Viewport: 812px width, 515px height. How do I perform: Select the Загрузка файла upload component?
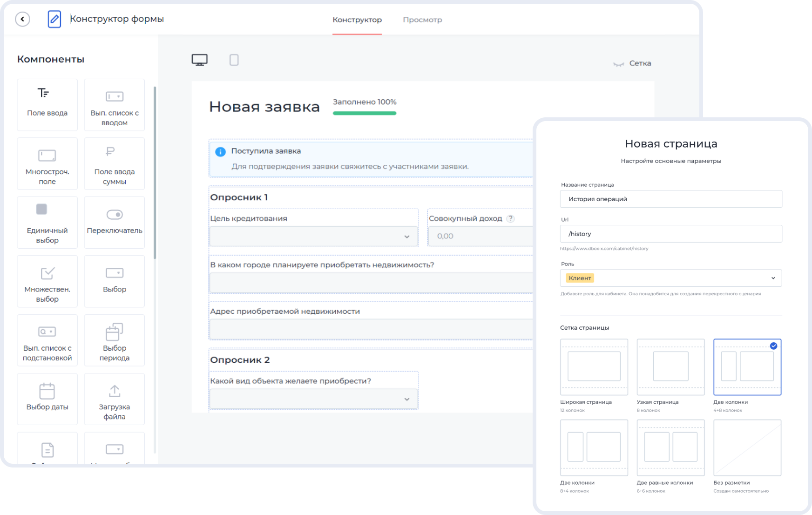tap(114, 399)
